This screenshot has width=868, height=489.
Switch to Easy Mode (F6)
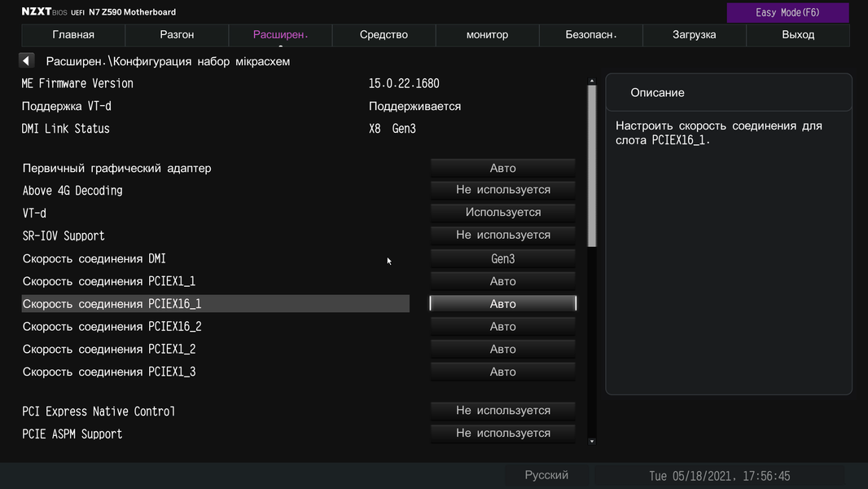[787, 12]
